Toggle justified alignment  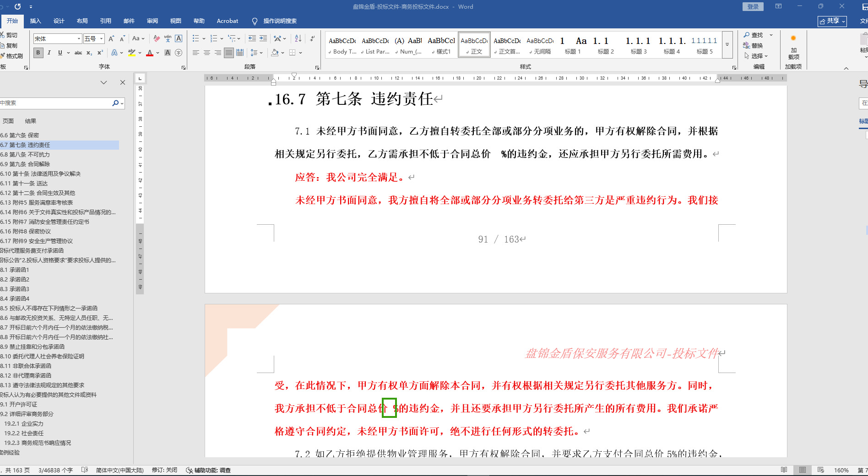pyautogui.click(x=229, y=53)
